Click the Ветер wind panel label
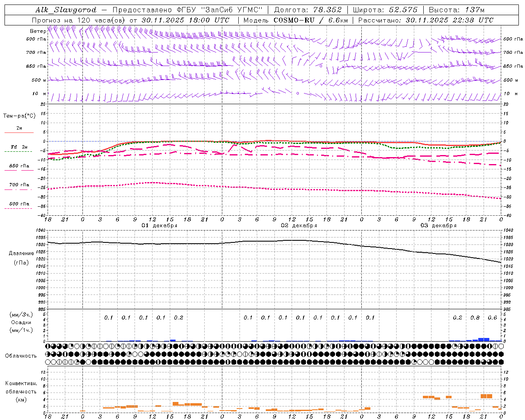This screenshot has height=420, width=525. click(x=38, y=31)
